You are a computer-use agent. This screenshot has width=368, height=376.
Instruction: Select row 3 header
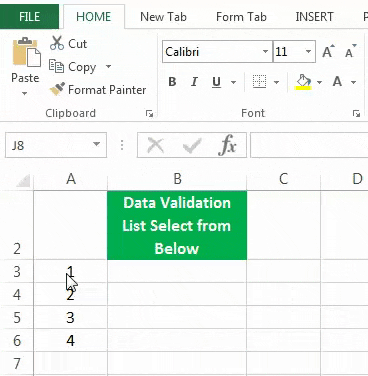point(17,271)
